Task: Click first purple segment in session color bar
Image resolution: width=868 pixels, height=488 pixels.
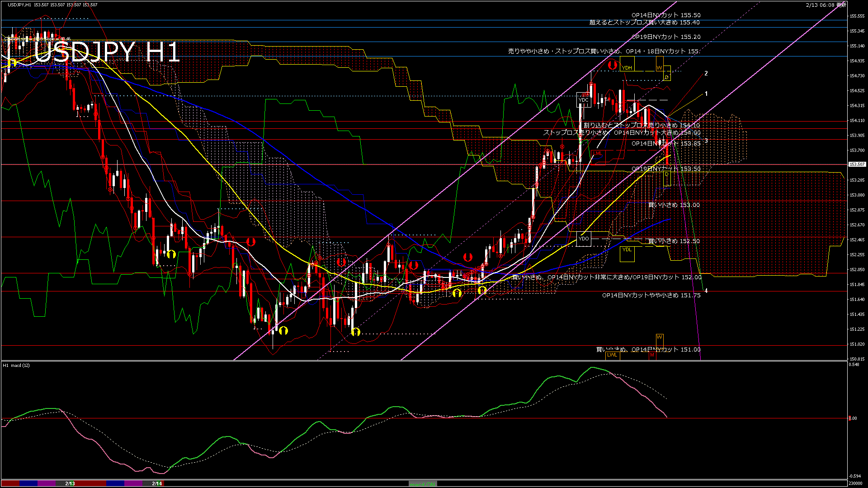Action: point(46,483)
